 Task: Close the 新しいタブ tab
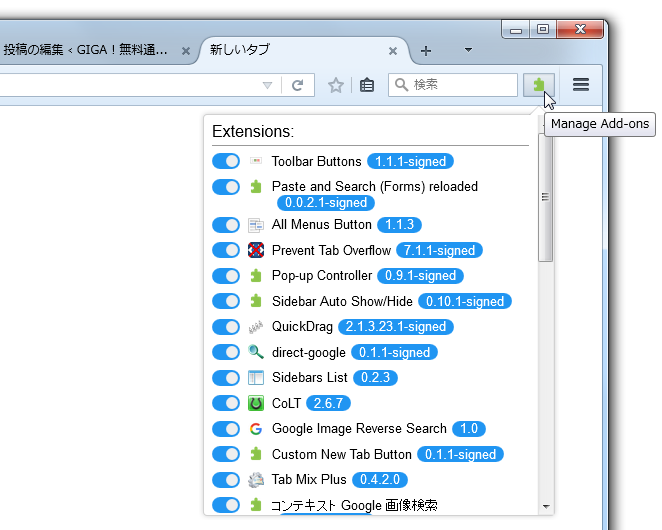pyautogui.click(x=393, y=51)
